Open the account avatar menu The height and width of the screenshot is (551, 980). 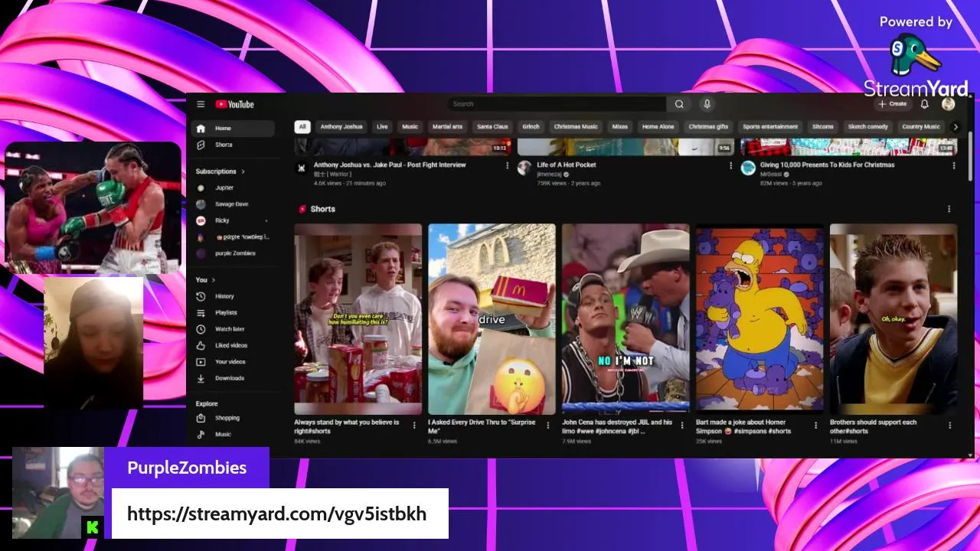point(948,104)
